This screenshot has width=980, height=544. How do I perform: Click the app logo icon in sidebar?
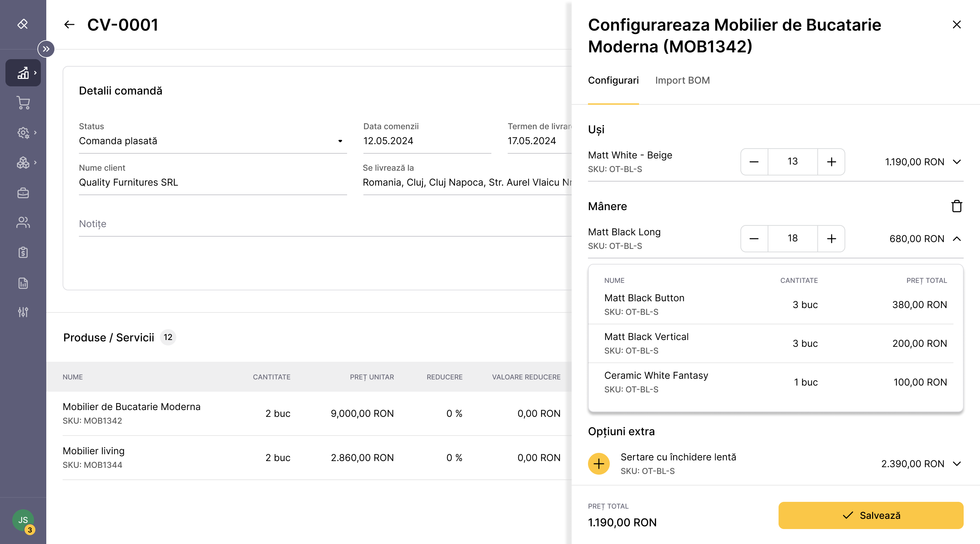tap(23, 24)
